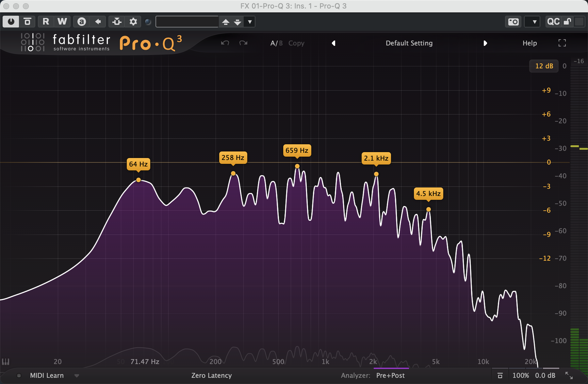588x384 pixels.
Task: Click the left arrow copy settings icon
Action: click(98, 22)
